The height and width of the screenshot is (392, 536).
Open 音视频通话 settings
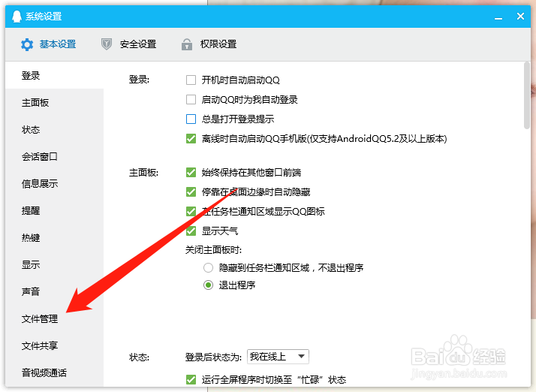tap(54, 372)
